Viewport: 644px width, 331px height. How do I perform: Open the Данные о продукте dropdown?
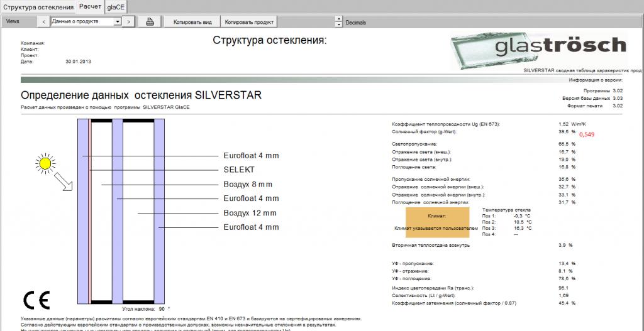pos(118,22)
